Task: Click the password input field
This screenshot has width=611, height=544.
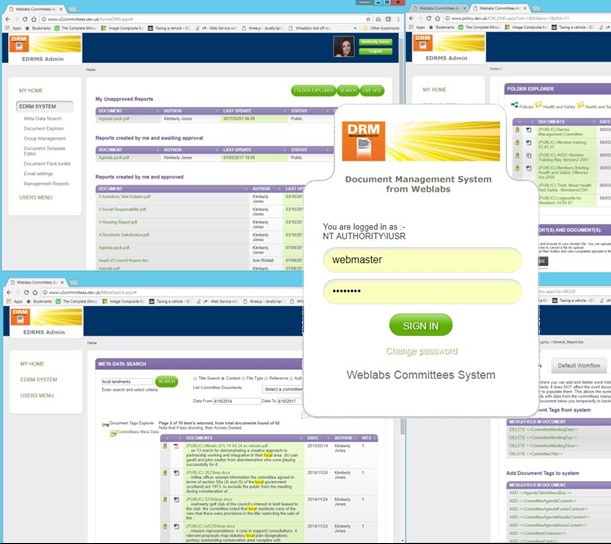Action: 421,291
